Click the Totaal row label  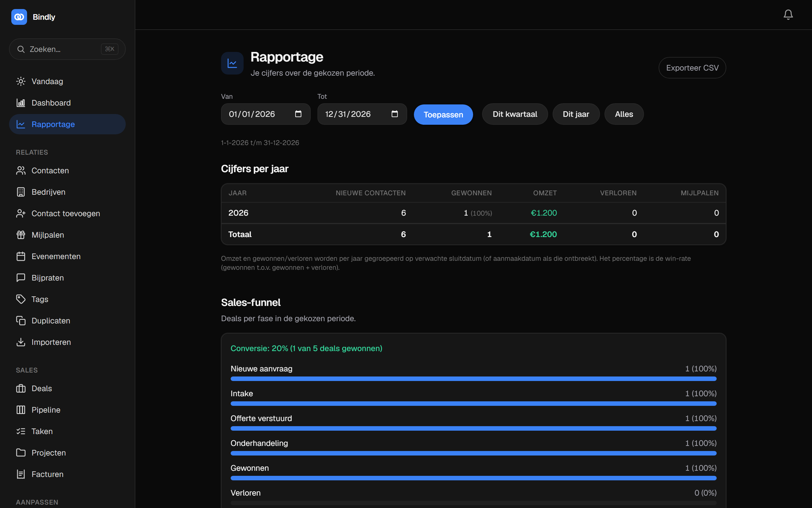click(240, 235)
